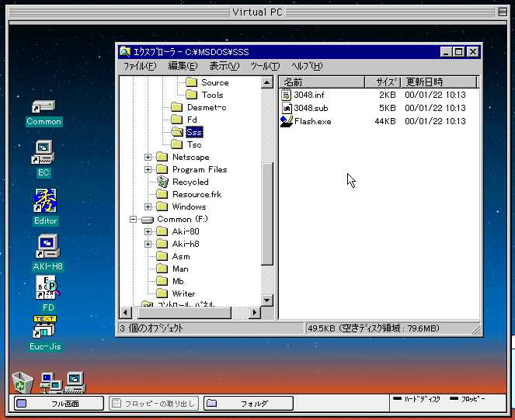Click the '44KB' size cell
The width and height of the screenshot is (515, 420).
pyautogui.click(x=385, y=121)
